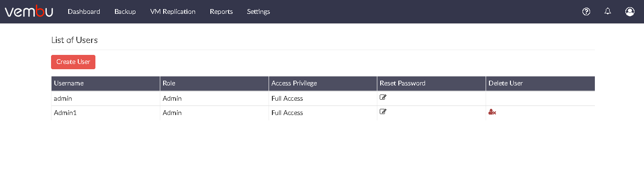Click the Reset Password column header

(431, 83)
